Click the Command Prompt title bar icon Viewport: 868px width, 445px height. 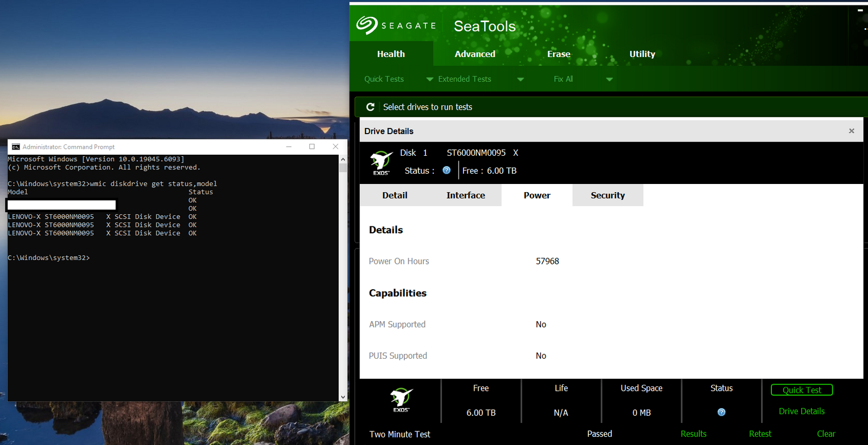(16, 147)
